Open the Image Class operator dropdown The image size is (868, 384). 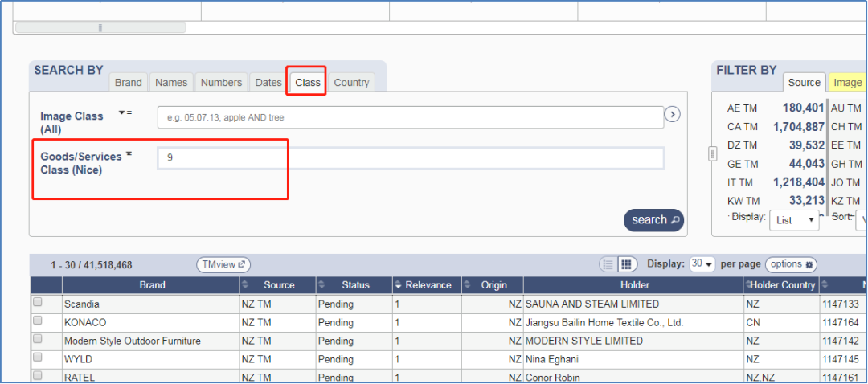[x=125, y=113]
